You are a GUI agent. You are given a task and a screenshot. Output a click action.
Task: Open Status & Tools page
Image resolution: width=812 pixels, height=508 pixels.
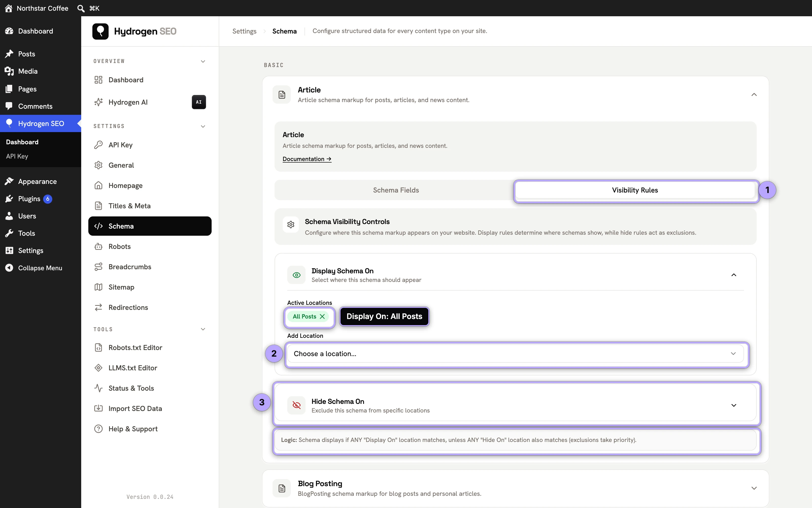[150, 388]
